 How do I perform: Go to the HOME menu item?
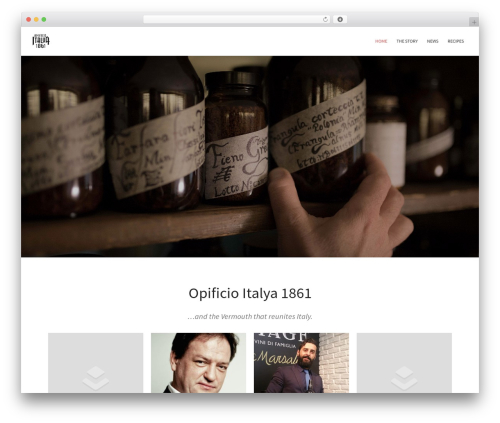381,41
